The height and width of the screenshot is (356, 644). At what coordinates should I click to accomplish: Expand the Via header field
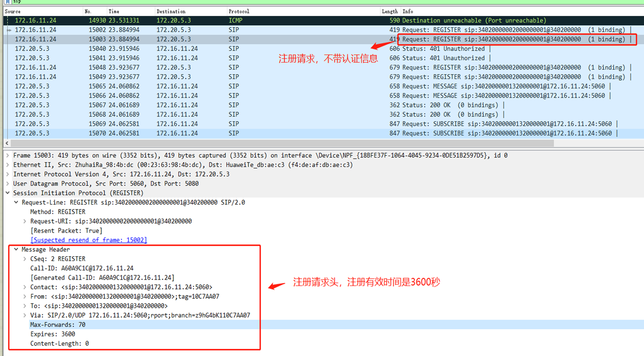click(x=25, y=315)
